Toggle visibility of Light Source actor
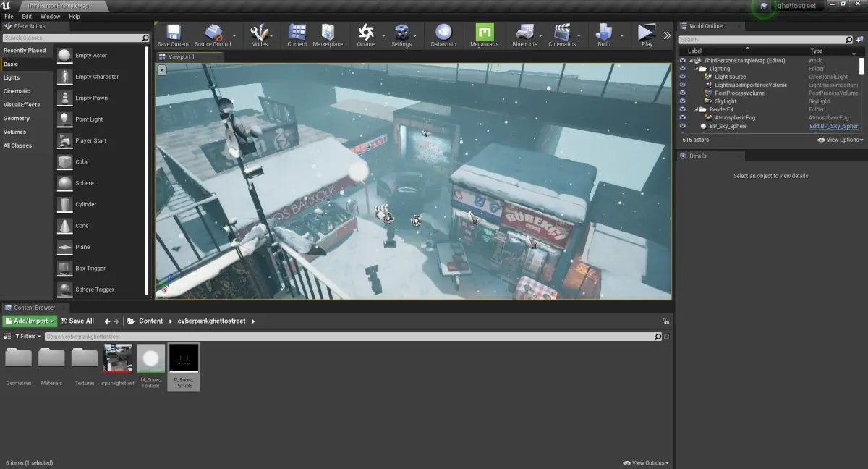The image size is (868, 469). (x=682, y=77)
